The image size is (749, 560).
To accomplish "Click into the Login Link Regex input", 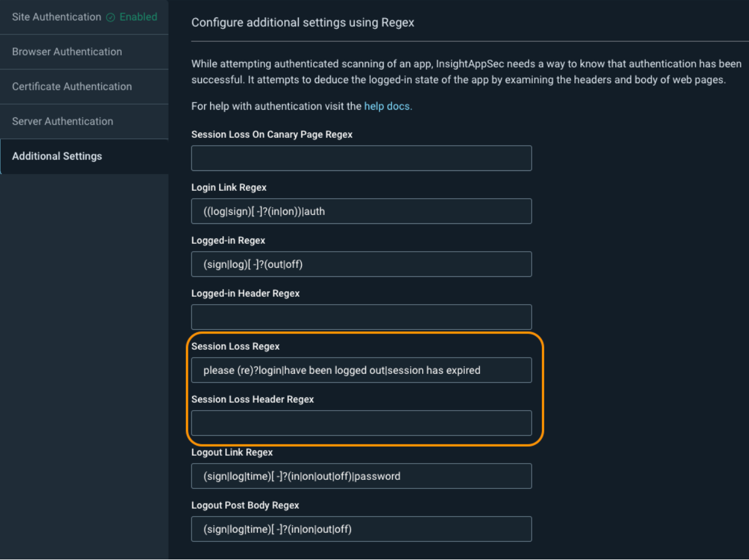I will 361,211.
